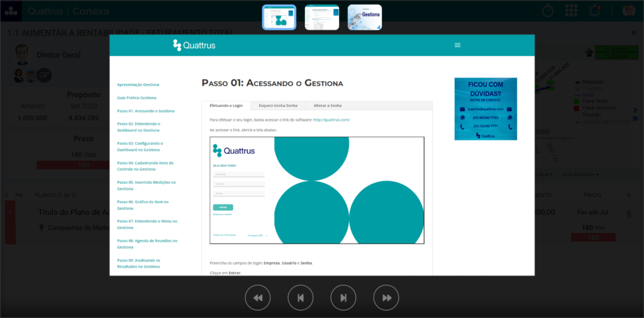The image size is (644, 318).
Task: Select the first highlighted thumbnail at the top
Action: (279, 17)
